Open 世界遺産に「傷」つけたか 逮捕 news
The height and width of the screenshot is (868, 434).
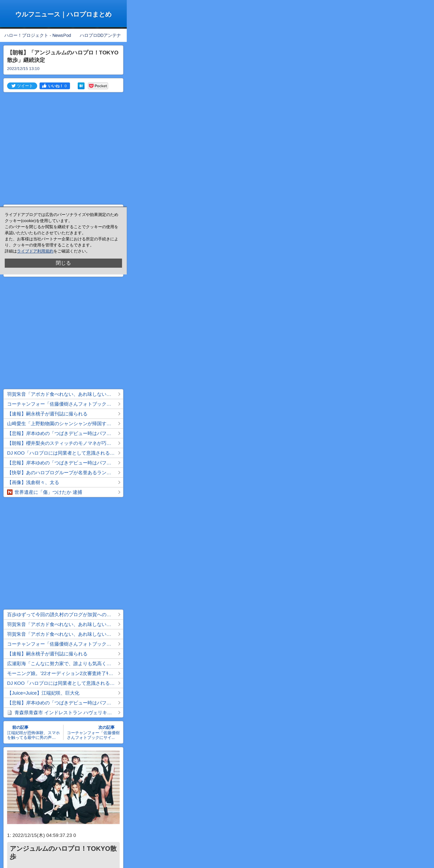48,492
